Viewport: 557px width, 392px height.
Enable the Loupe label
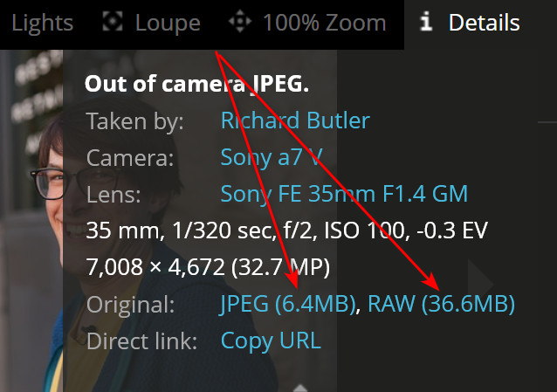(x=168, y=23)
